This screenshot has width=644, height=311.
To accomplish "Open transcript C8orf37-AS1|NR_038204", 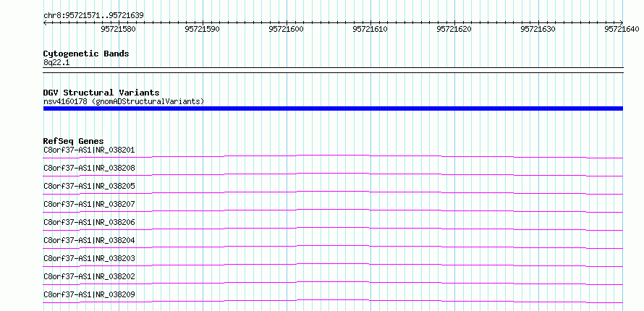I will pos(89,240).
